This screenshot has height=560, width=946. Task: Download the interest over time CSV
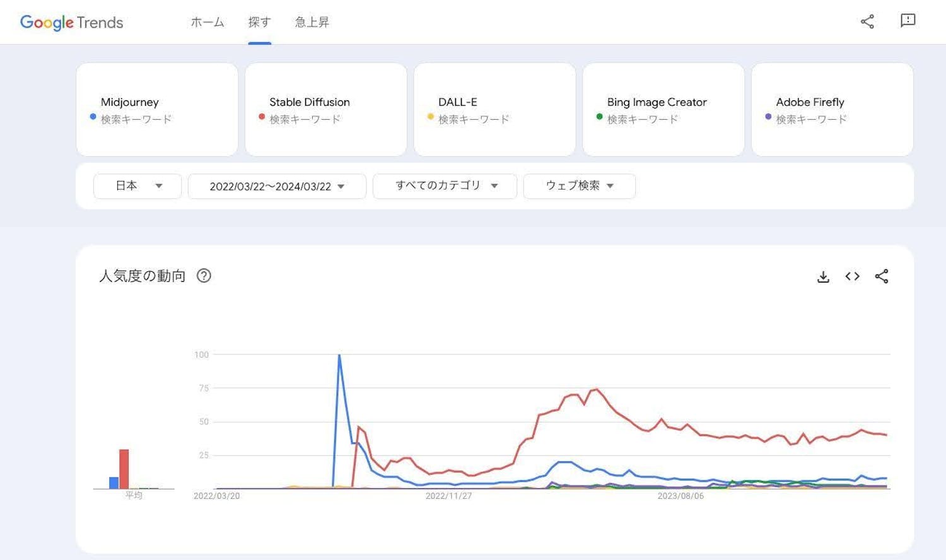(823, 277)
